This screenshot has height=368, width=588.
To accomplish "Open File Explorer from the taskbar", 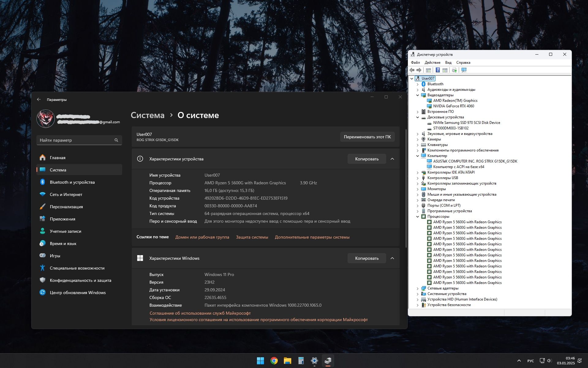I will (x=288, y=361).
